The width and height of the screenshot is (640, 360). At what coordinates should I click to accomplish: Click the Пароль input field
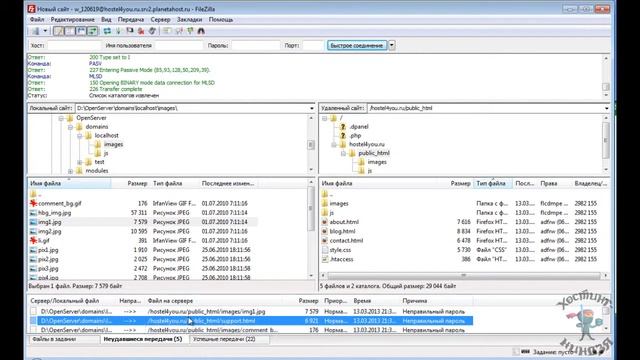pyautogui.click(x=256, y=46)
